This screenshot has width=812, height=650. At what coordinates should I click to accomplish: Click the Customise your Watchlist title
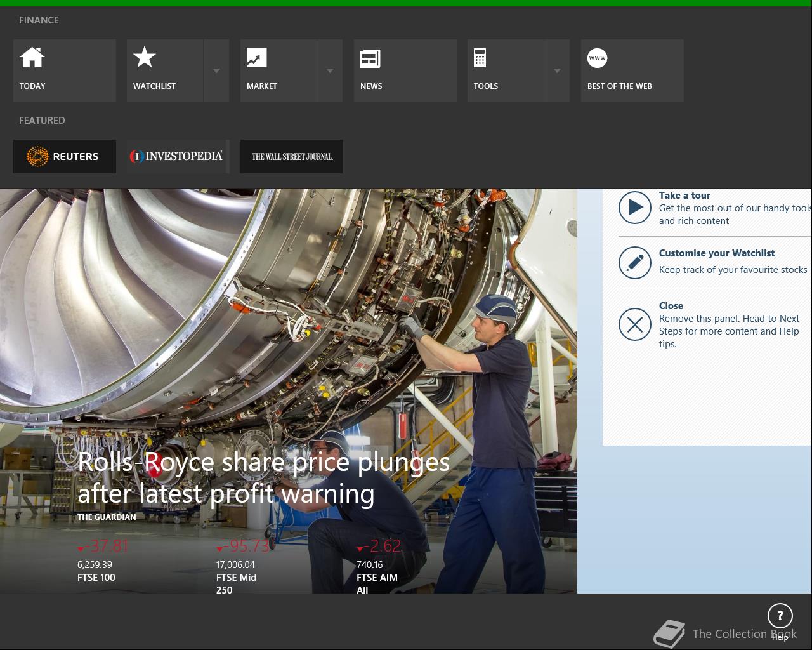[717, 253]
